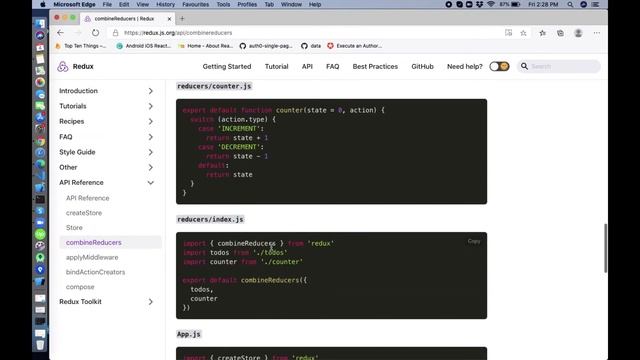This screenshot has width=640, height=360.
Task: Open the Apple menu
Action: coord(42,4)
